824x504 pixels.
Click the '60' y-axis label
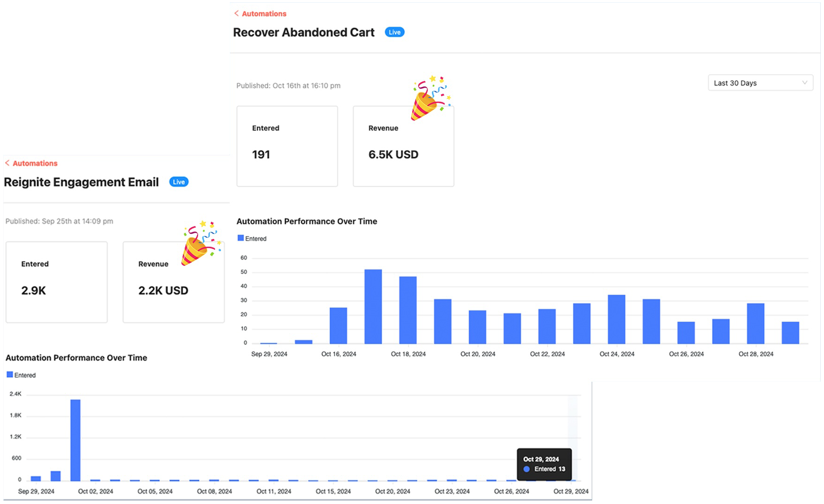tap(244, 258)
